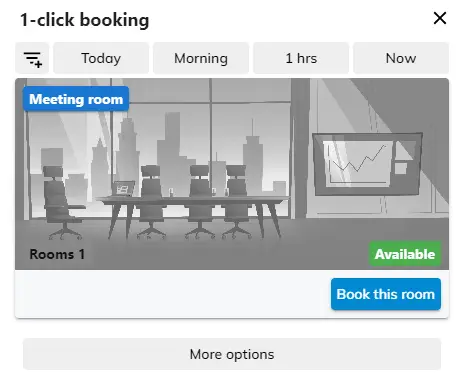Click the Rooms 1 label
463x380 pixels.
pos(57,254)
